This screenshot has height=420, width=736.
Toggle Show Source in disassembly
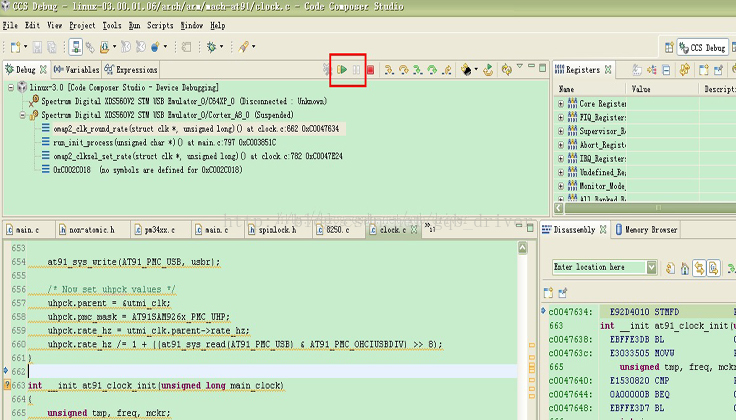click(714, 268)
